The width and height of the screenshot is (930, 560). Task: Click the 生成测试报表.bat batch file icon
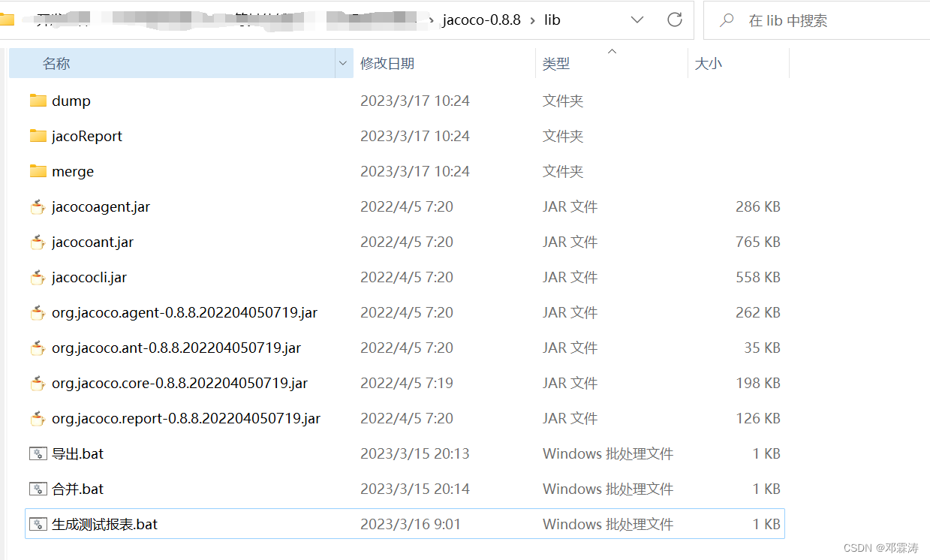[38, 524]
